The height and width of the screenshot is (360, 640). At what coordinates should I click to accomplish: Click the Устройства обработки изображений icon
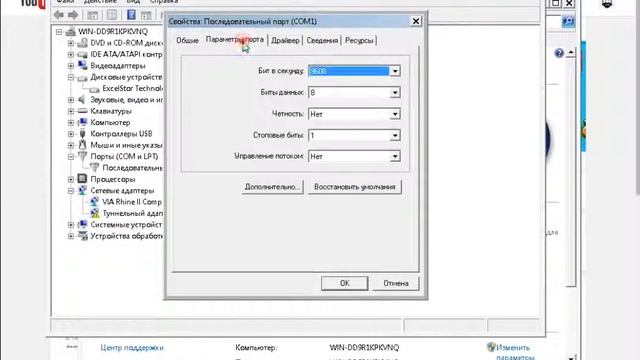tap(82, 236)
